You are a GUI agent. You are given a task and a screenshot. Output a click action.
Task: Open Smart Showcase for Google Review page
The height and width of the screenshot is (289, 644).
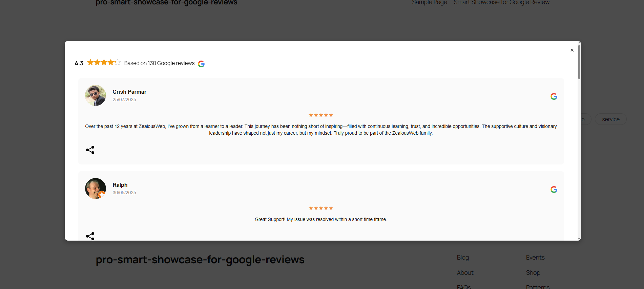click(501, 2)
